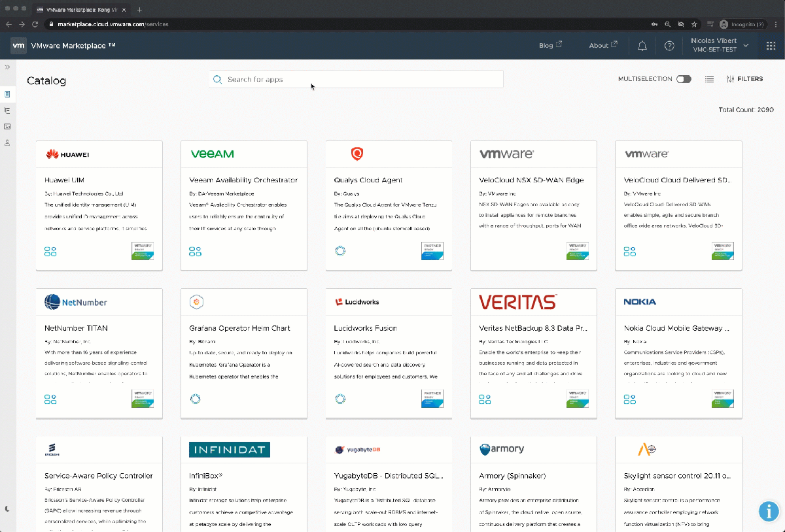The width and height of the screenshot is (785, 532).
Task: Open the About link
Action: tap(602, 46)
